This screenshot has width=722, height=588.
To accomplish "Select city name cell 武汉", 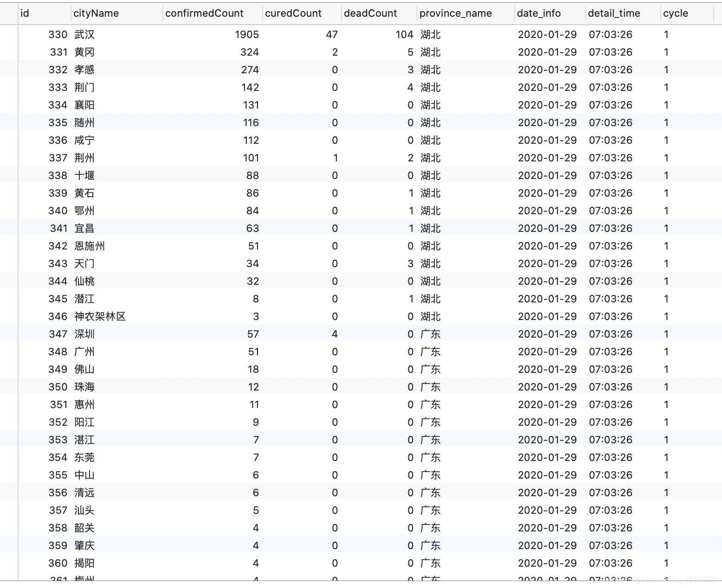I will [x=84, y=34].
